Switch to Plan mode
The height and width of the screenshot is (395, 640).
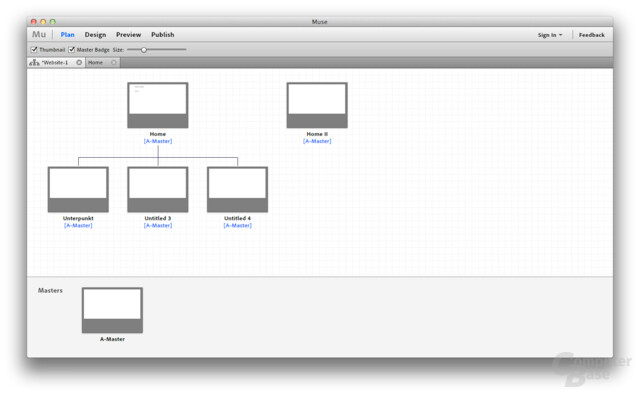[67, 35]
